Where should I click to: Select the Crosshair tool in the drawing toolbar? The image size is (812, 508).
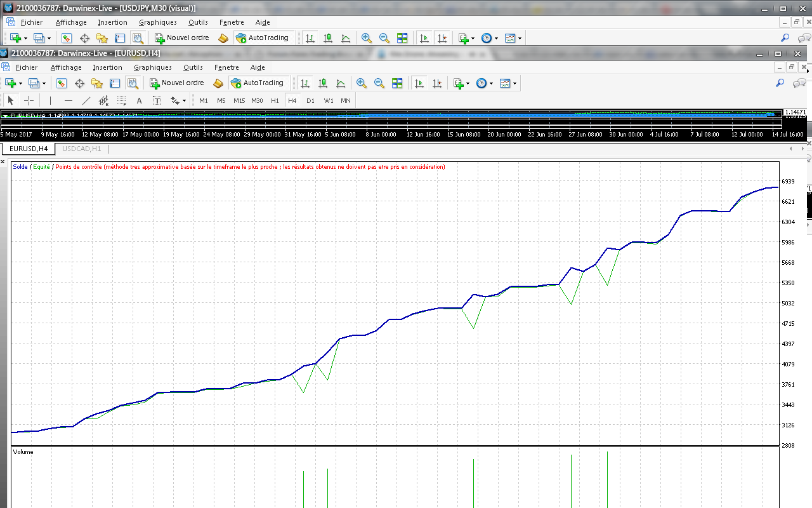click(x=29, y=100)
